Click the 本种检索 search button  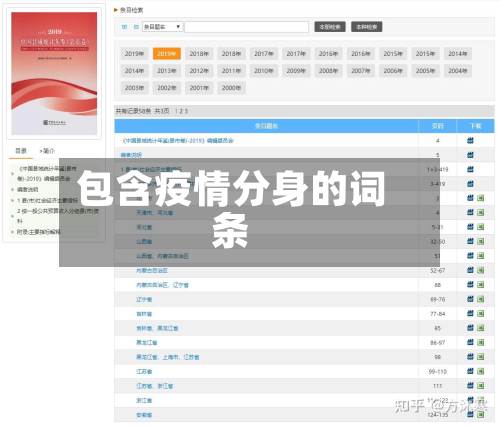pos(367,27)
